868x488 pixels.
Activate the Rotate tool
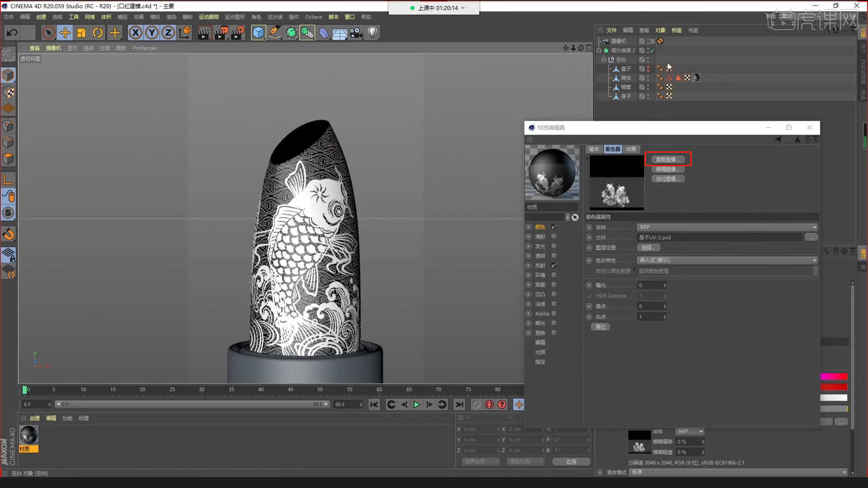click(x=98, y=33)
